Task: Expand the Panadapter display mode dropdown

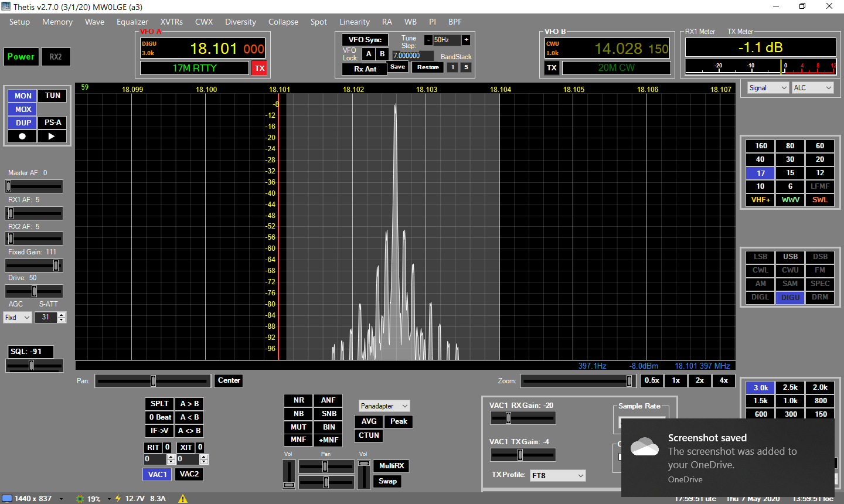Action: point(384,406)
